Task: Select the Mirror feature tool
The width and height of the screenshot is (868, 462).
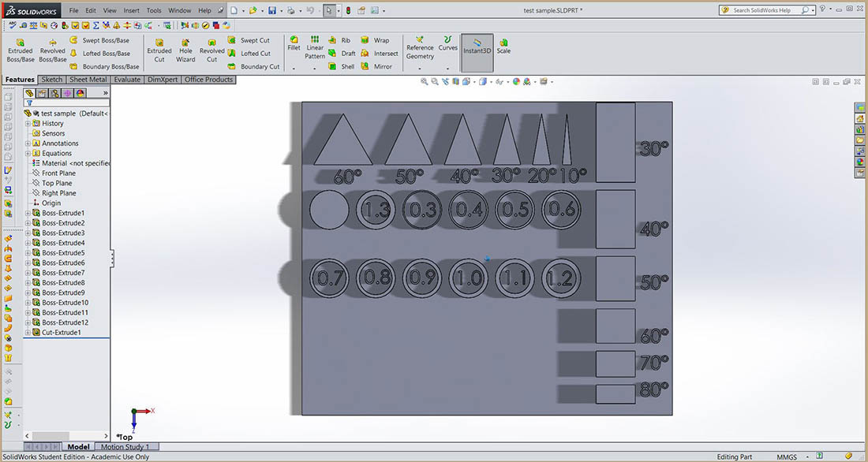Action: pos(376,66)
